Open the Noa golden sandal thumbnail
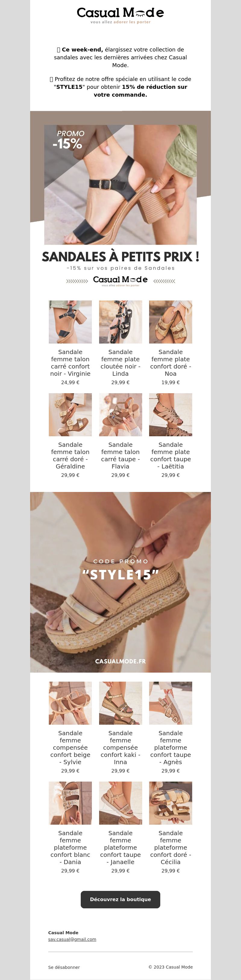The height and width of the screenshot is (980, 241). tap(171, 322)
